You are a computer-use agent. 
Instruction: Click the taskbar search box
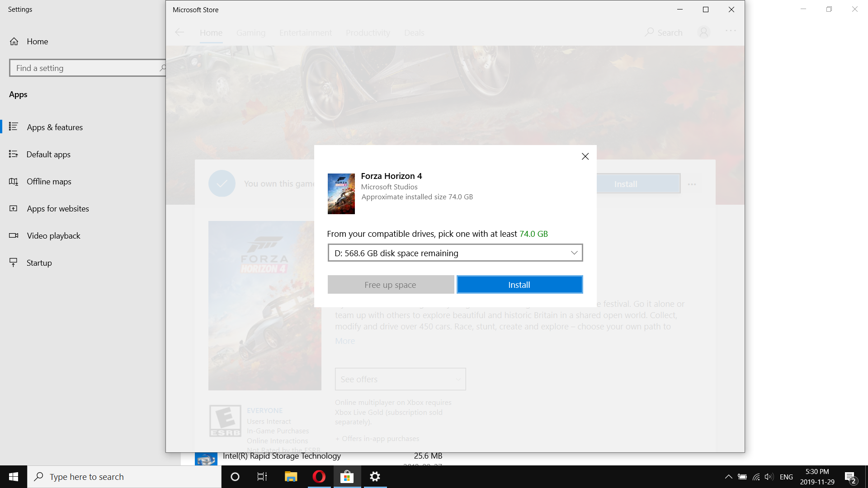[x=124, y=477]
